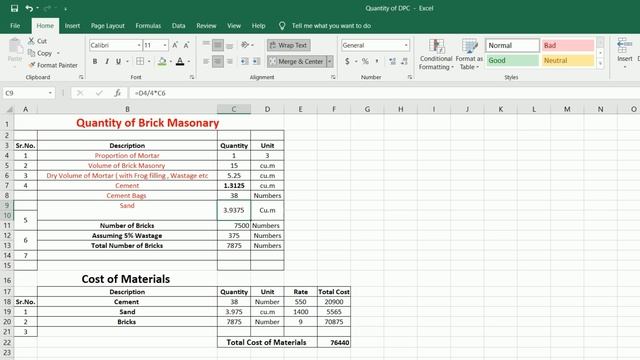Click the Tell me lightbulb icon
Screen dimensions: 640x360
(x=282, y=26)
